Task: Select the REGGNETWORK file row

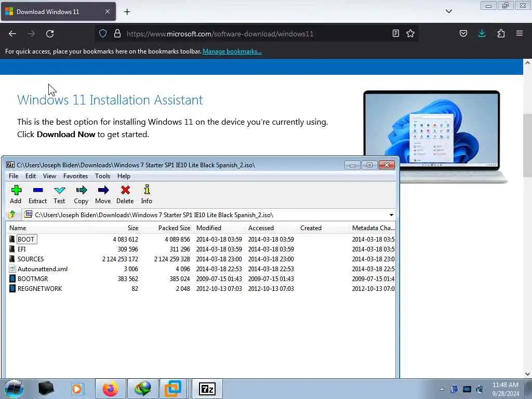Action: tap(201, 288)
